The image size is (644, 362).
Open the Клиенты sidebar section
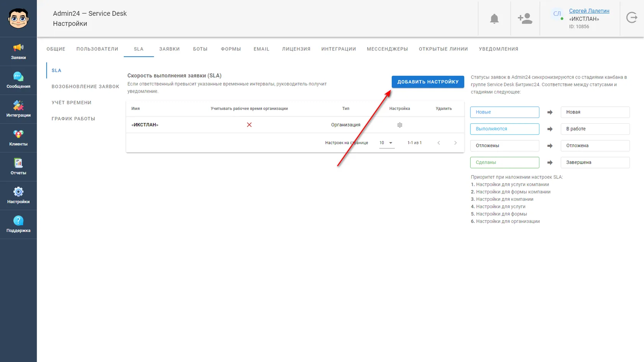pyautogui.click(x=18, y=138)
